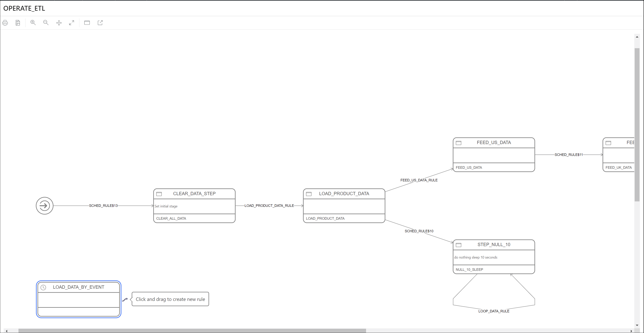Click the print diagram icon

5,23
